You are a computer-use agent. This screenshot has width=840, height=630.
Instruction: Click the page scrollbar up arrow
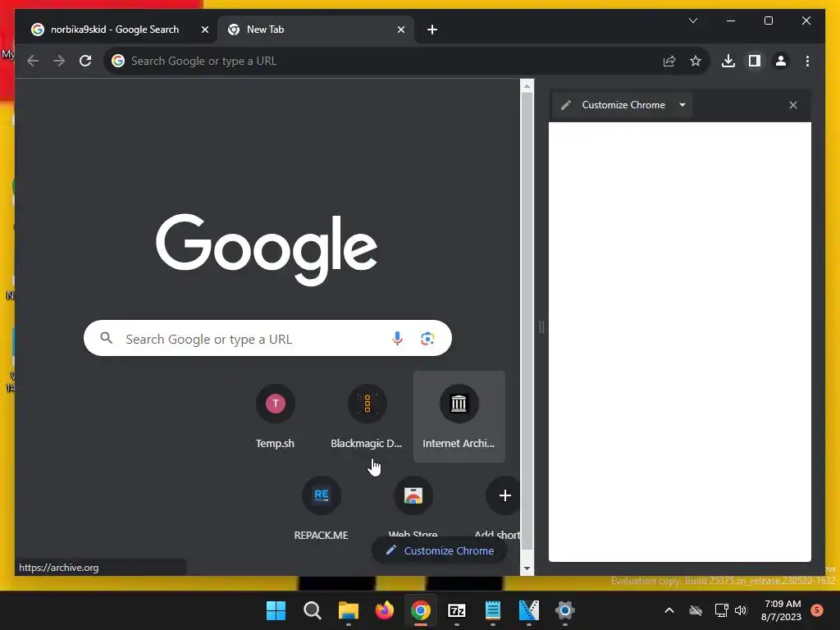click(527, 85)
